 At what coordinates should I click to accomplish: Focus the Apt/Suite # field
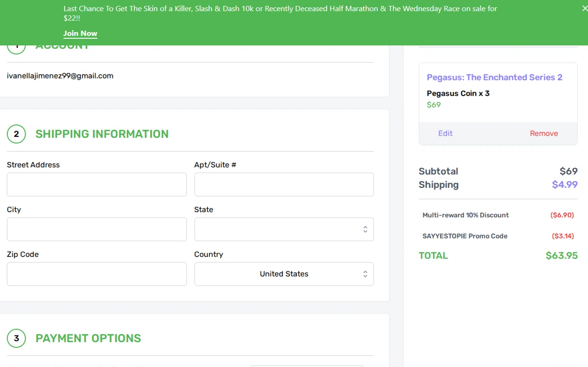pyautogui.click(x=284, y=184)
